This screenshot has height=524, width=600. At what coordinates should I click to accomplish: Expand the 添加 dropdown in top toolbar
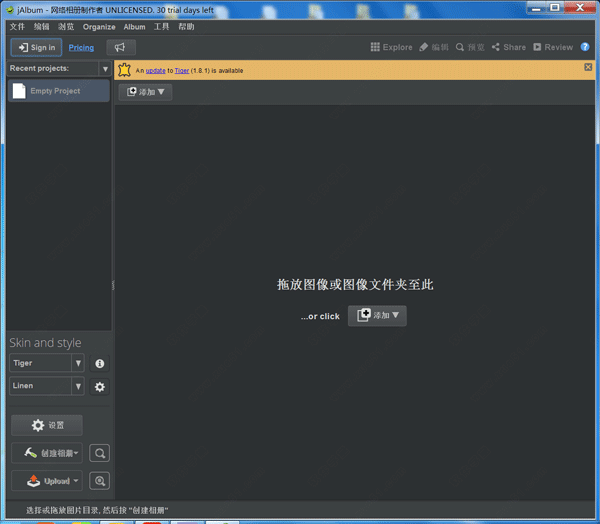[145, 92]
